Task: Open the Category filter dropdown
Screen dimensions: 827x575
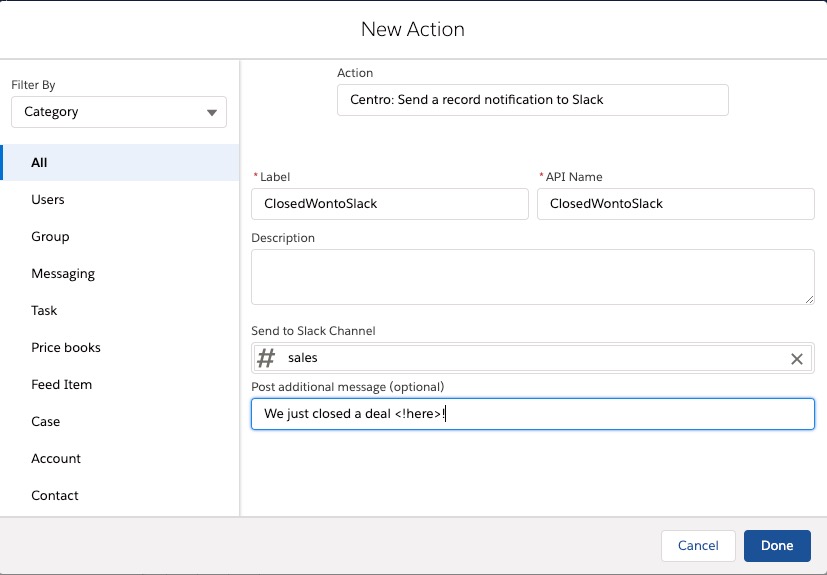Action: (x=119, y=112)
